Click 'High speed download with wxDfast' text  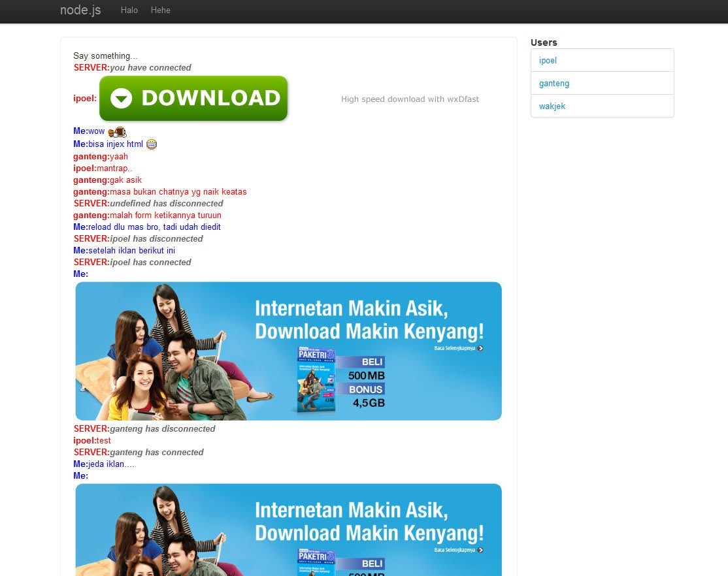pos(410,99)
